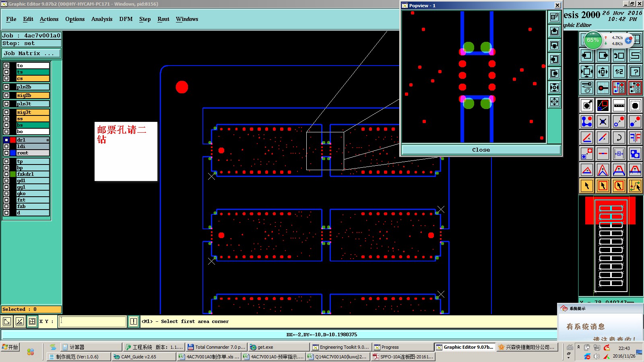The image size is (644, 362).
Task: Open the Edit menu
Action: point(28,19)
